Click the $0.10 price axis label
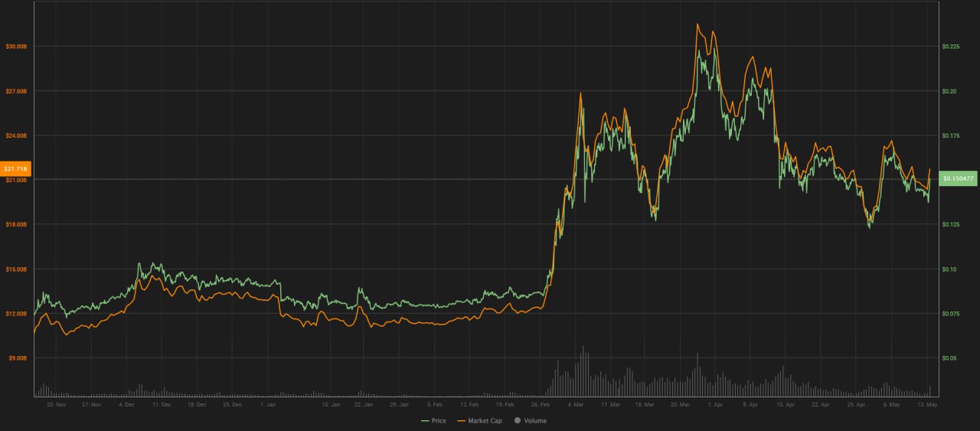Viewport: 980px width, 431px height. [949, 269]
